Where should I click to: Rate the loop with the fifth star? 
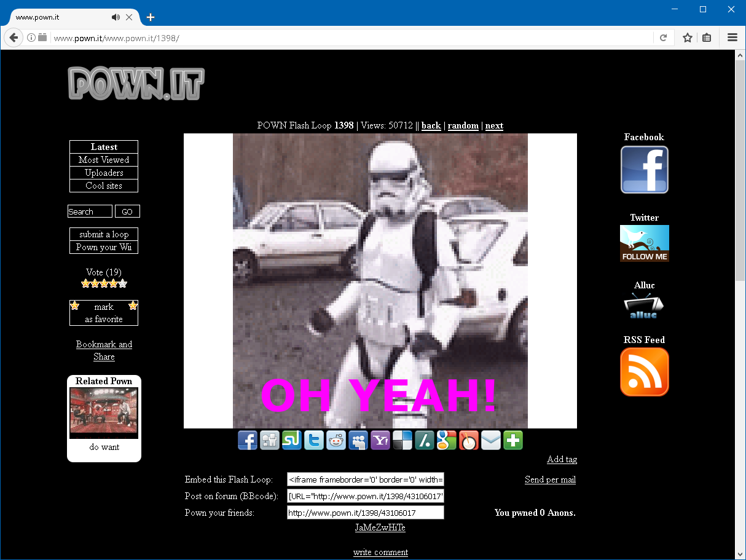point(123,284)
